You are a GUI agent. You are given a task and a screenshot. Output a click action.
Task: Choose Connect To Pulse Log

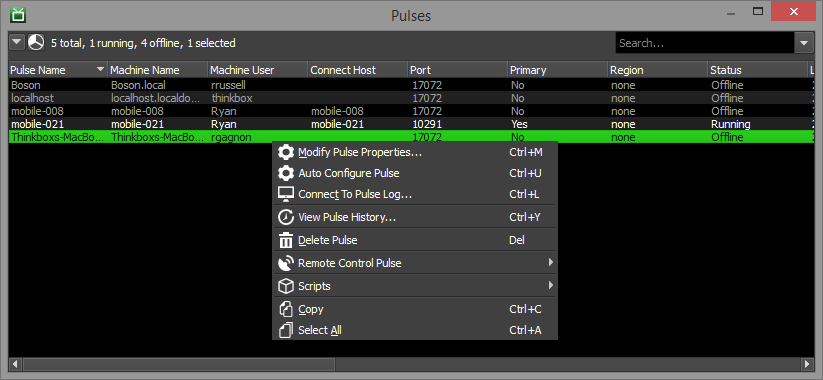point(415,194)
